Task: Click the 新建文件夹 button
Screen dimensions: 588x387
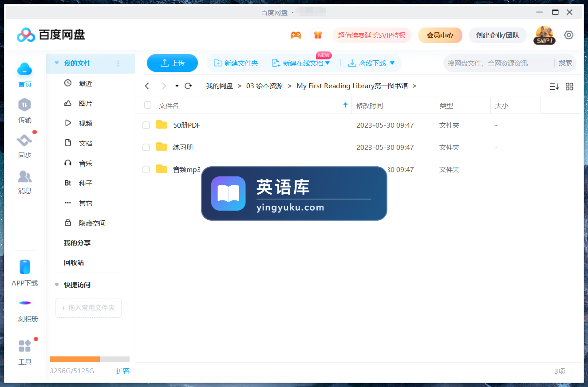Action: coord(236,63)
